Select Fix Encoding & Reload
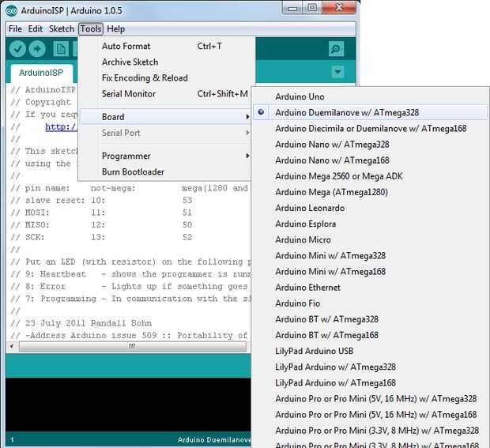The width and height of the screenshot is (490, 448). tap(165, 77)
